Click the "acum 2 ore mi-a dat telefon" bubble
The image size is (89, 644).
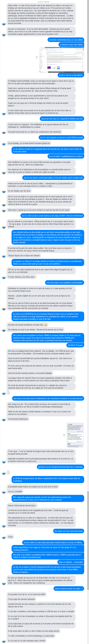point(71,75)
